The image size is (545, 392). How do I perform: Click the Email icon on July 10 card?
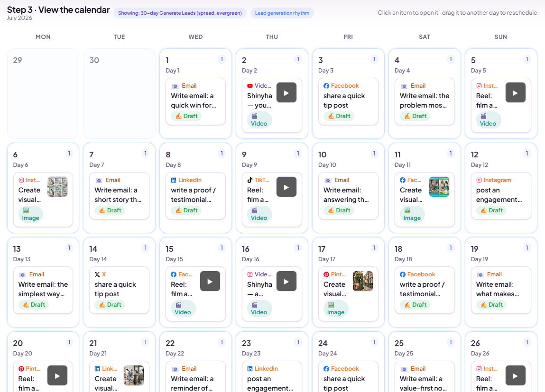(x=328, y=180)
